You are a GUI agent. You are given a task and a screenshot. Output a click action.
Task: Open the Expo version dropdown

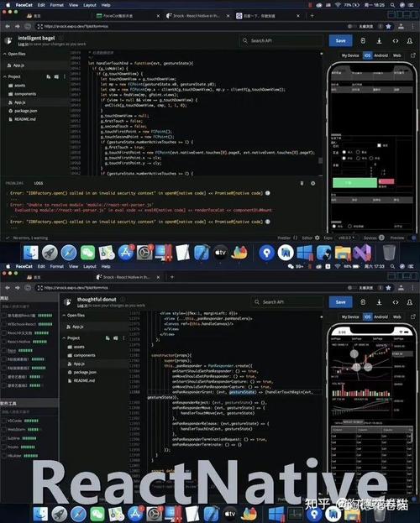(347, 238)
